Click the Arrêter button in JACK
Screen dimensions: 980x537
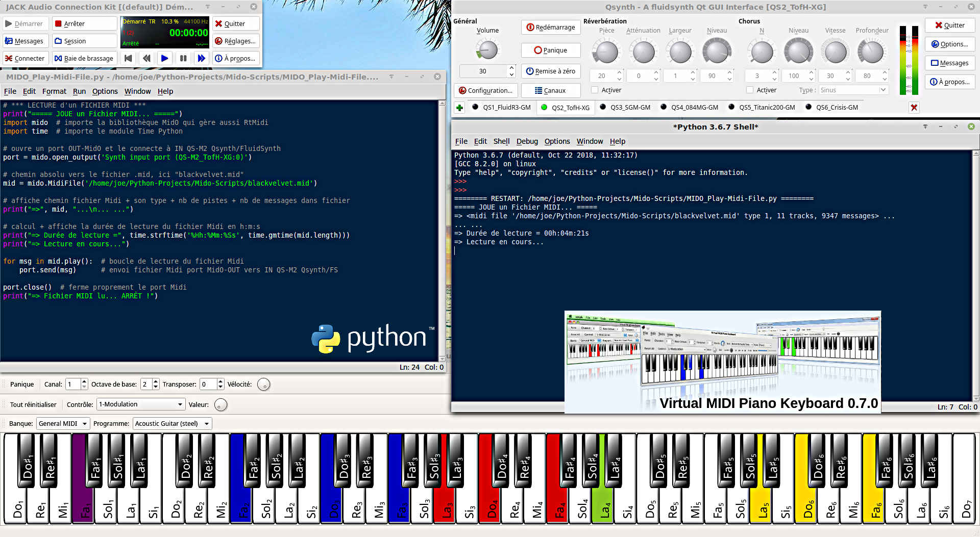click(x=85, y=23)
